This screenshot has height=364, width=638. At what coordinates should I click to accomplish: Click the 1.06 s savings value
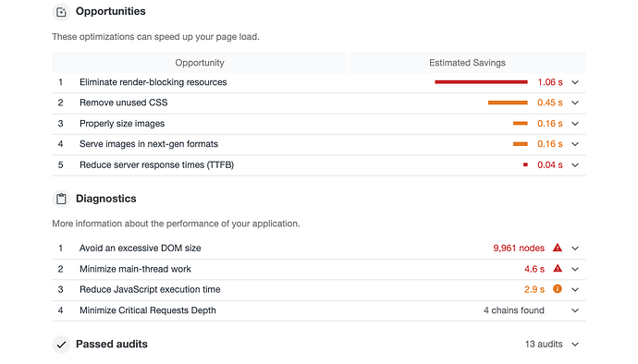click(x=550, y=82)
